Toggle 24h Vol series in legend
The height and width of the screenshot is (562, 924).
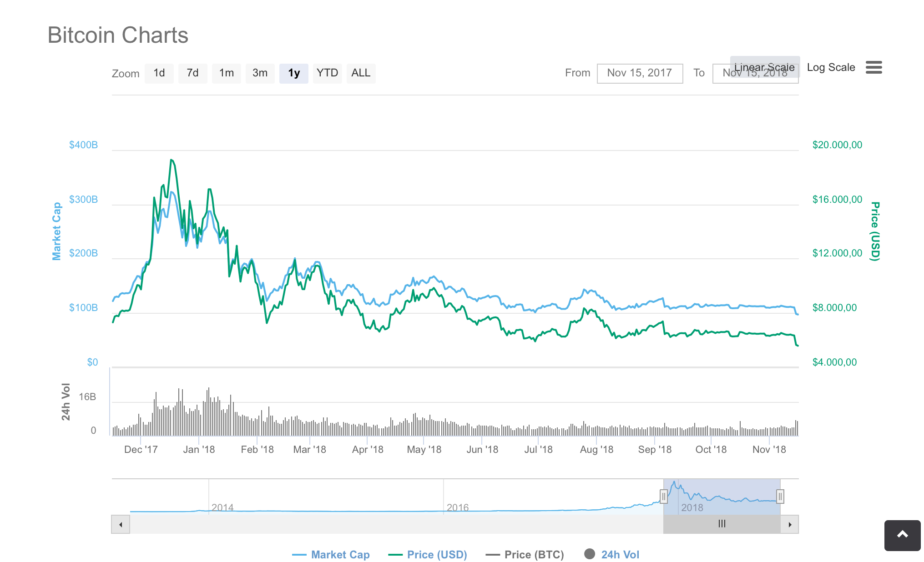[612, 555]
